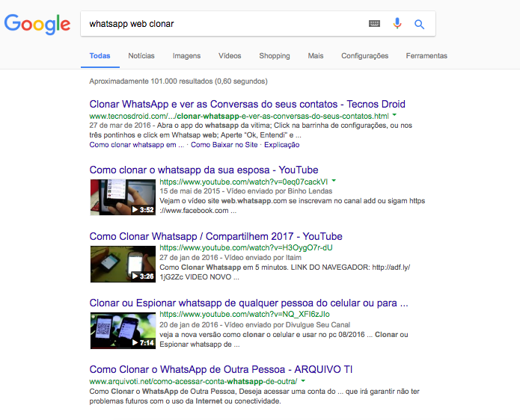Switch to the Notícias tab

tap(141, 55)
